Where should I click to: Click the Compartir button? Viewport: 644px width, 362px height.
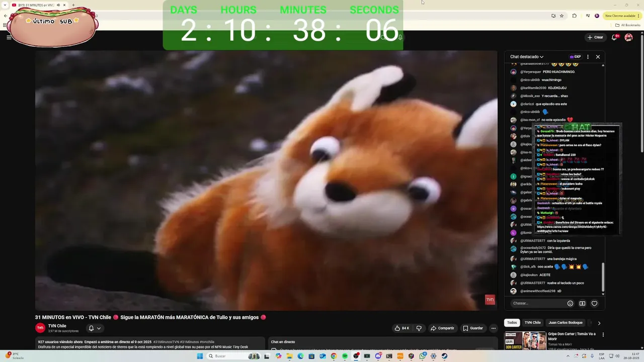(x=442, y=328)
